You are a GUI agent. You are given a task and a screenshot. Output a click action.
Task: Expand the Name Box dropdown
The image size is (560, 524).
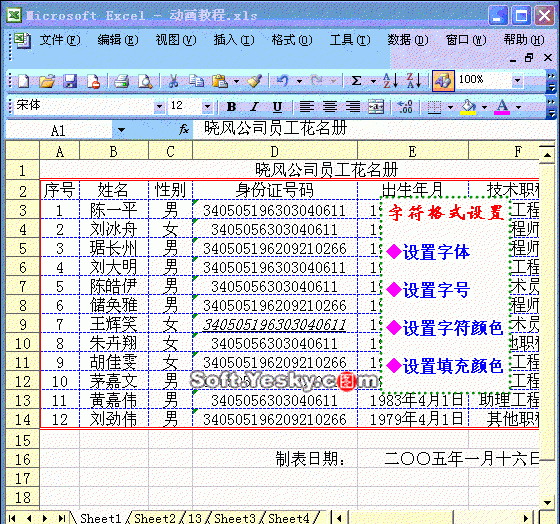121,130
